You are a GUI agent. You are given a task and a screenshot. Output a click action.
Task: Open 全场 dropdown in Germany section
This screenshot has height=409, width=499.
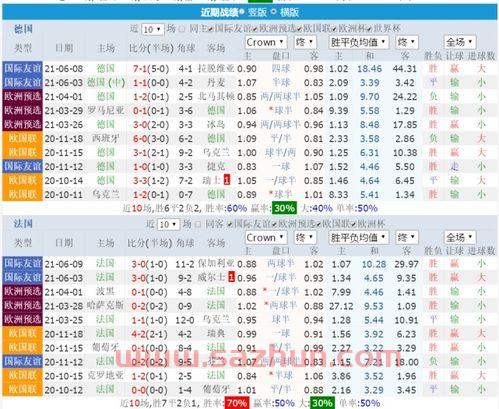pyautogui.click(x=460, y=42)
